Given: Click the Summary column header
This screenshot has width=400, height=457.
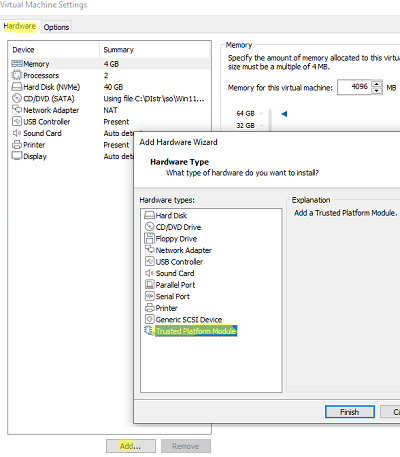Looking at the screenshot, I should [x=155, y=50].
